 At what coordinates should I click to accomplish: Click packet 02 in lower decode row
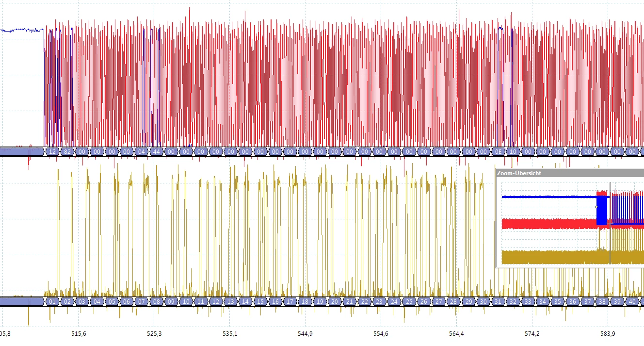point(67,301)
